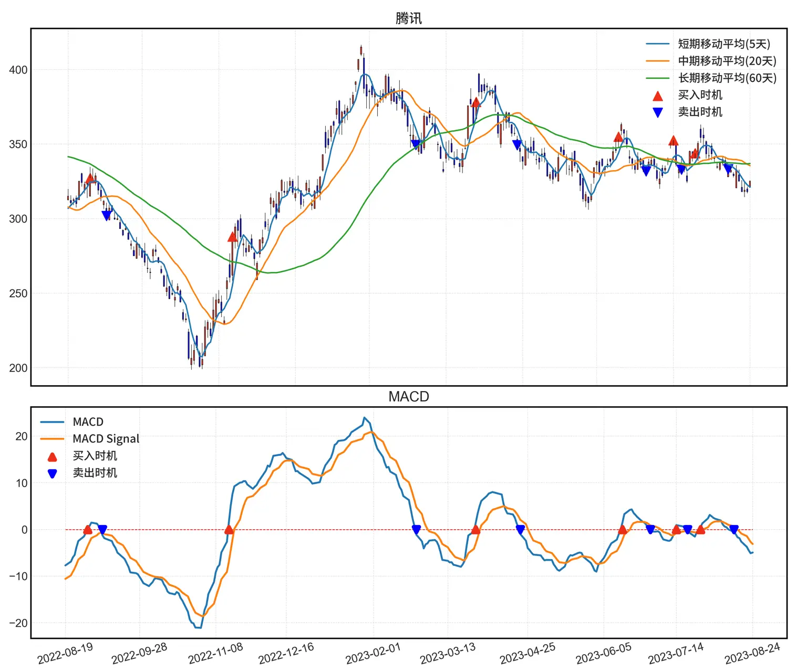Click the buy marker near price 290 in November 2022
Screen dimensions: 807x672
(x=232, y=237)
